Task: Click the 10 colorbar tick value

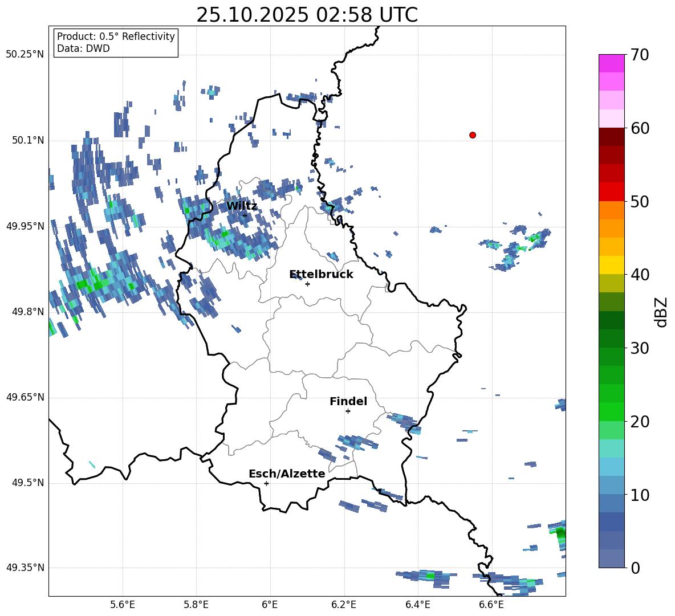Action: (x=640, y=495)
